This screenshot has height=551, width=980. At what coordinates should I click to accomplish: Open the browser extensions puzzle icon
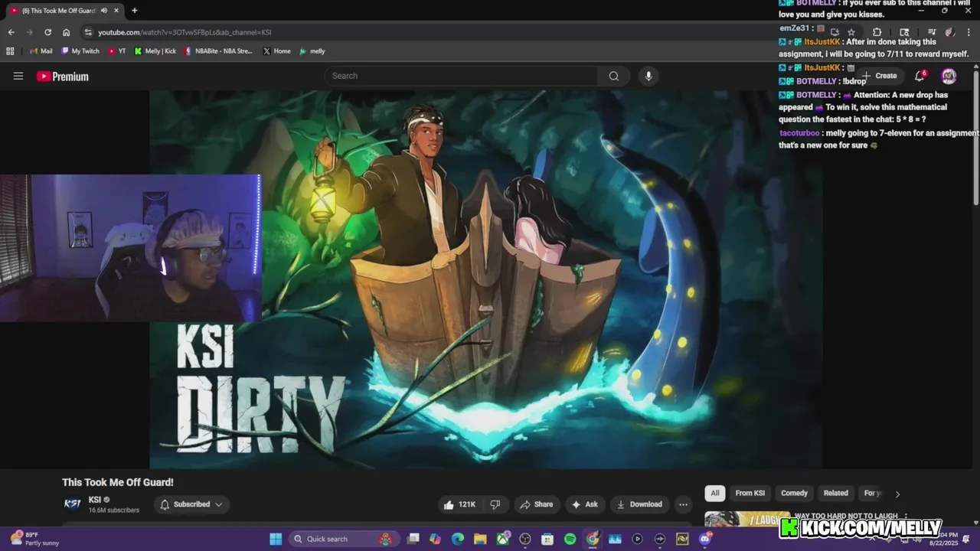click(x=877, y=32)
